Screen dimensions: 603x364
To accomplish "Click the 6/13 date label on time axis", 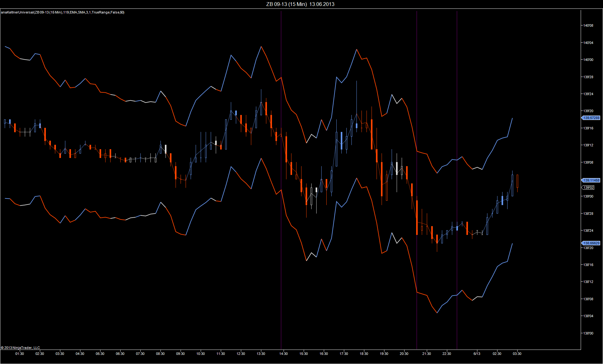I will coord(477,354).
